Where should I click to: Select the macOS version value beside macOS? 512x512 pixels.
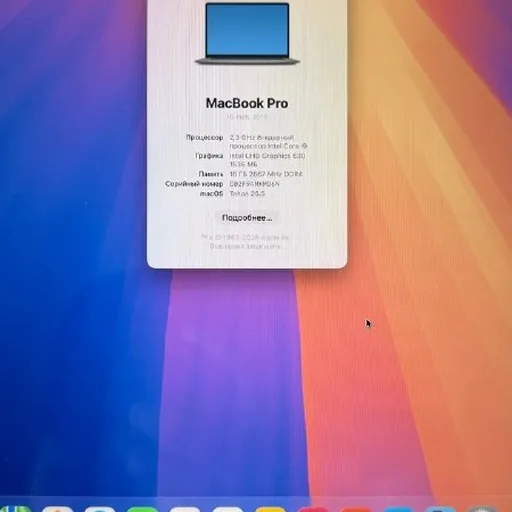[247, 194]
